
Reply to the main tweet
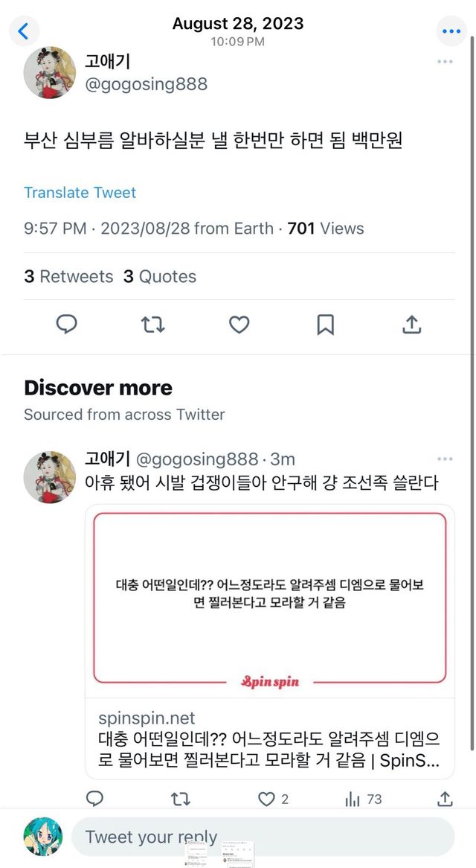point(67,325)
